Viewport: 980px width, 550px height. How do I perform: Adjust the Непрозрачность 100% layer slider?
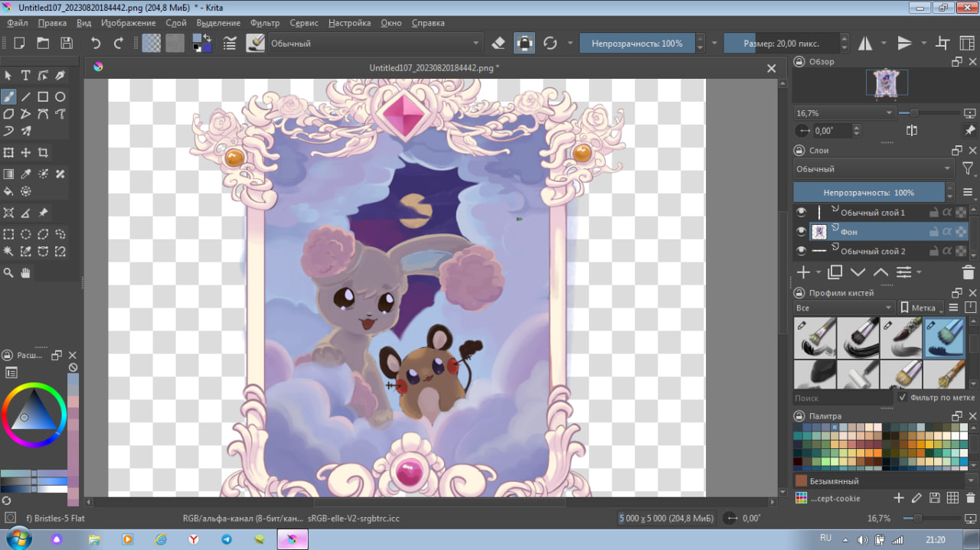coord(869,192)
